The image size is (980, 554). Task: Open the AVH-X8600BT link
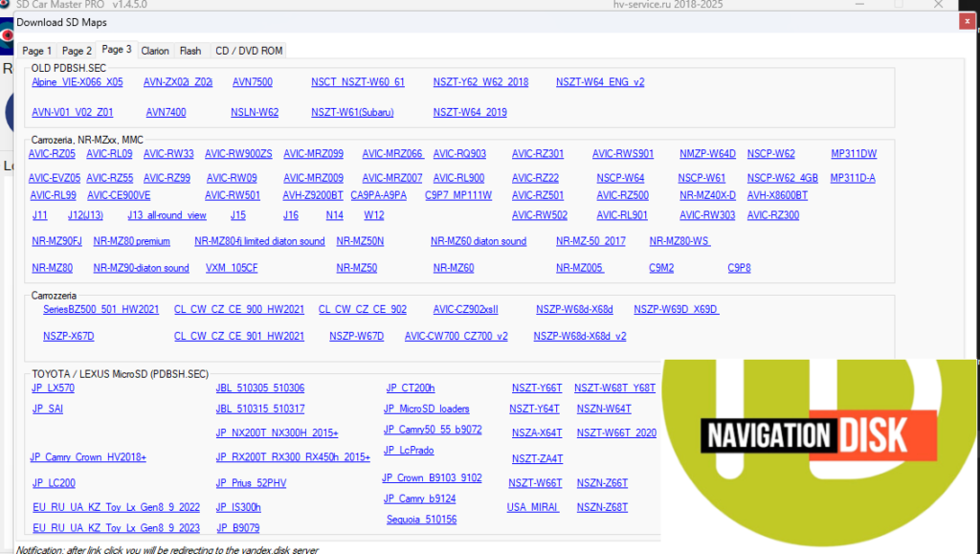777,195
